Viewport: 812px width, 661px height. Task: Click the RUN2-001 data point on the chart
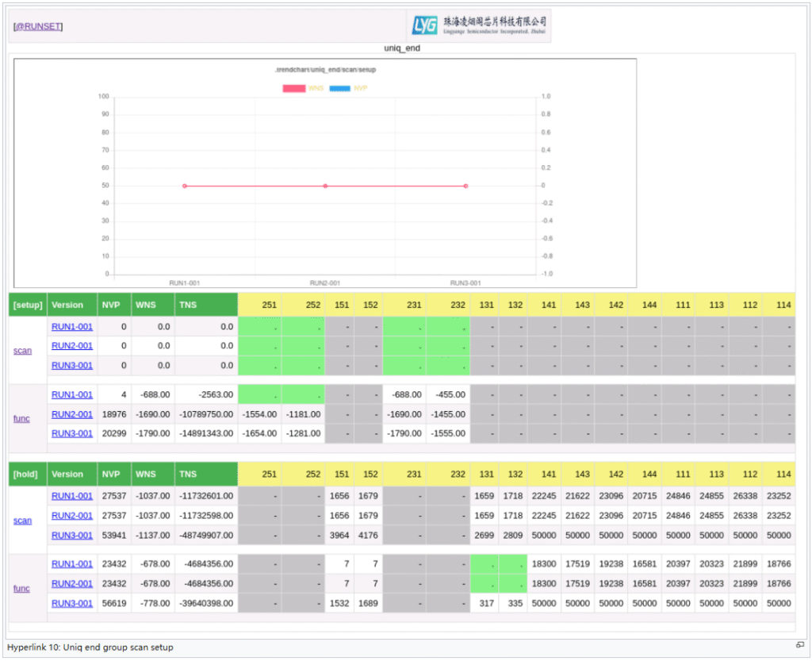325,186
